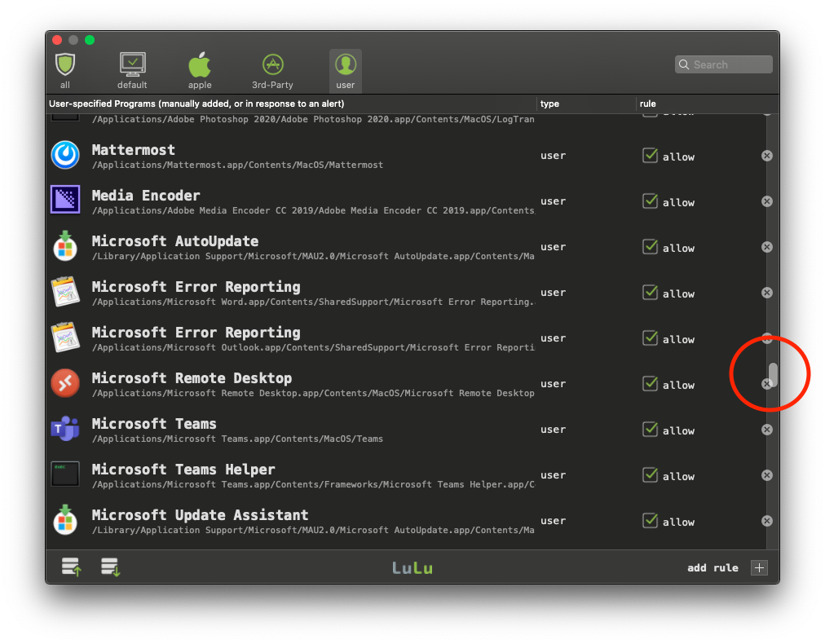Viewport: 825px width, 644px height.
Task: Select the Microsoft Teams Helper title
Action: click(x=183, y=470)
